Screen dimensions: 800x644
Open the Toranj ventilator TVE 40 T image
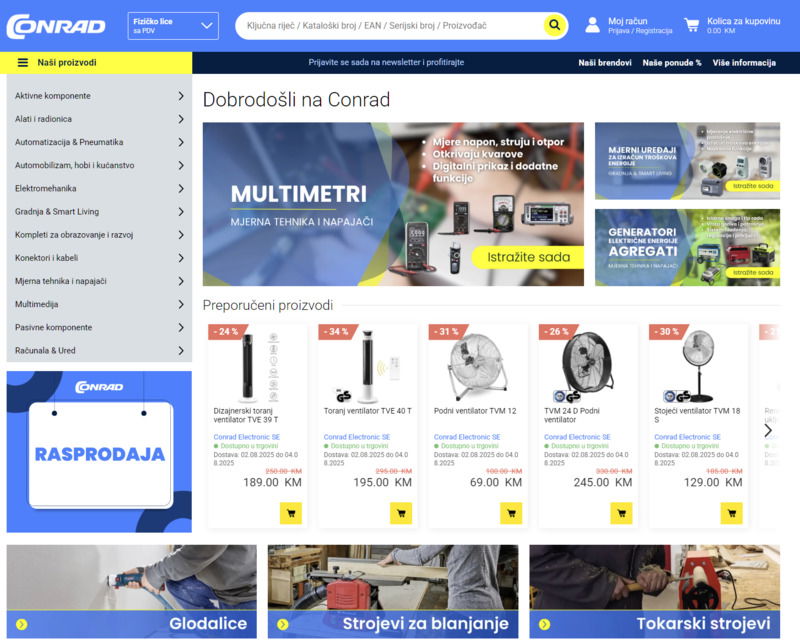tap(367, 365)
